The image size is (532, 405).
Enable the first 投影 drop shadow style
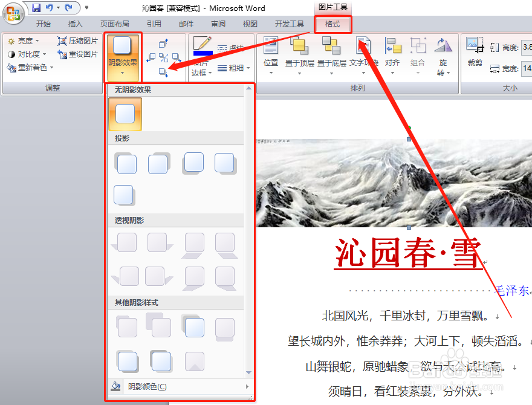coord(126,163)
